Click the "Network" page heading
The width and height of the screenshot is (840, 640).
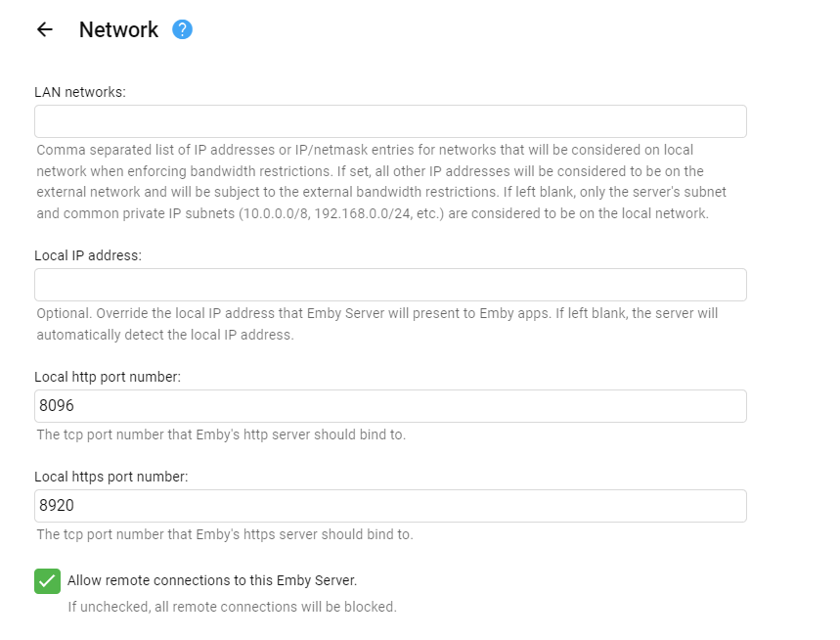118,29
